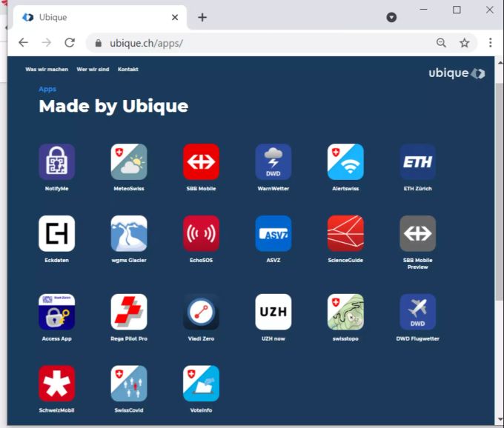Select the swisstopo app icon

point(345,312)
